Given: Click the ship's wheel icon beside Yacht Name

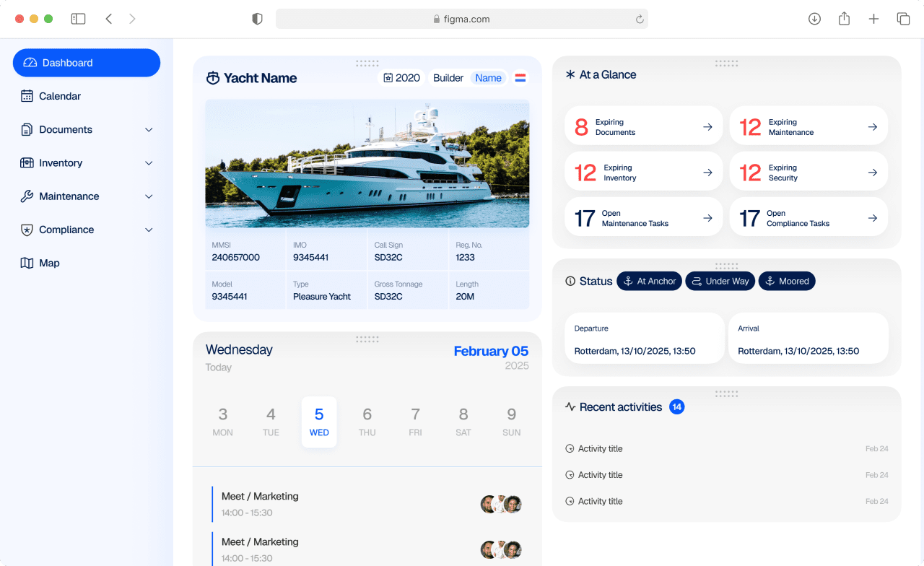Looking at the screenshot, I should (212, 77).
